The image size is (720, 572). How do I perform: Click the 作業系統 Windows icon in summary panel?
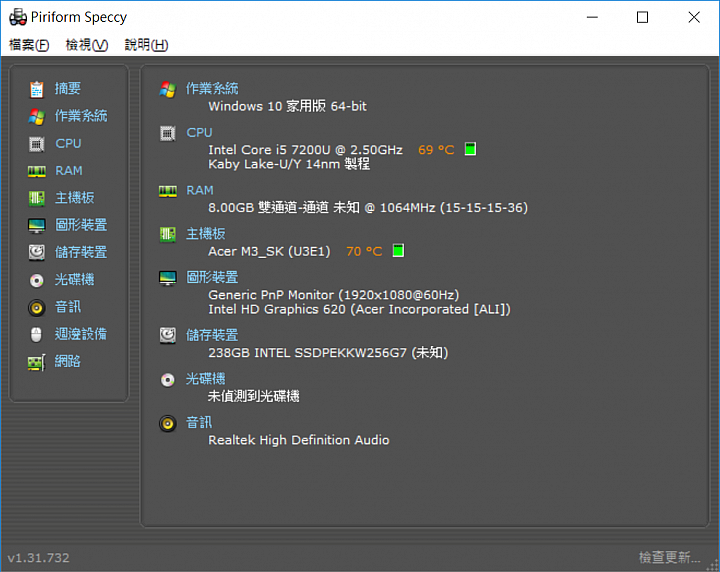tap(168, 89)
